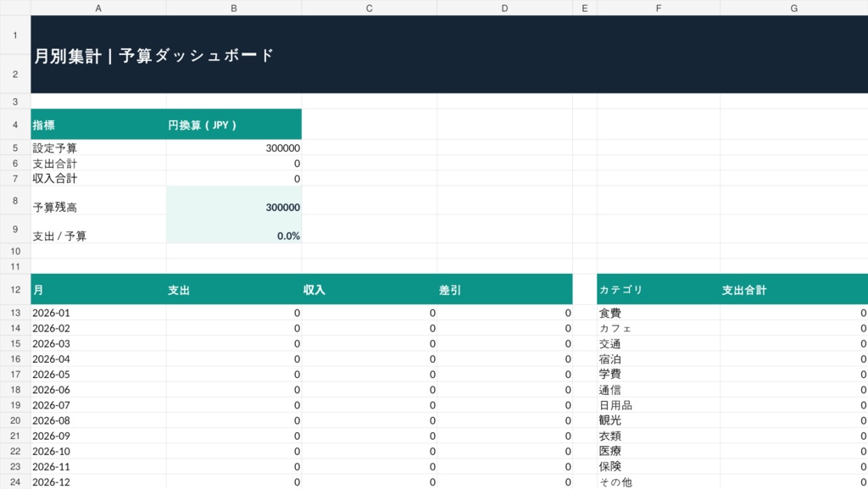Select the 2026-03 month cell
The width and height of the screenshot is (868, 489).
tap(98, 343)
